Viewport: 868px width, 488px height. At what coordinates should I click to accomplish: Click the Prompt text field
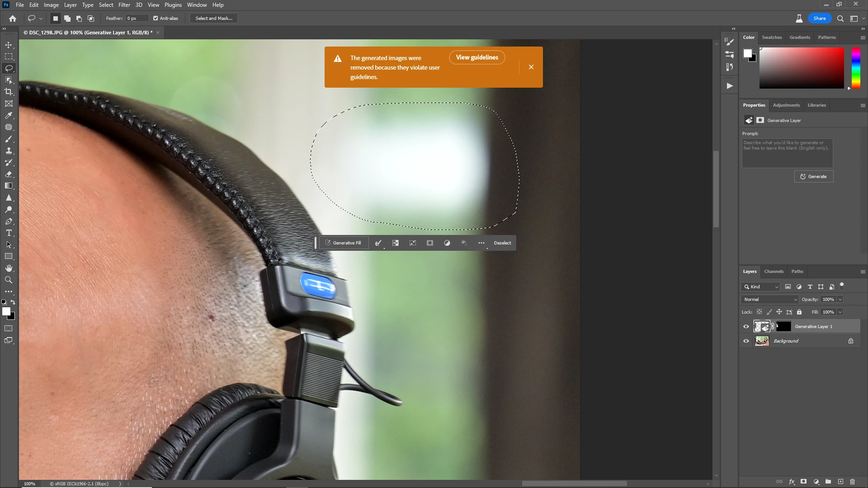[787, 154]
